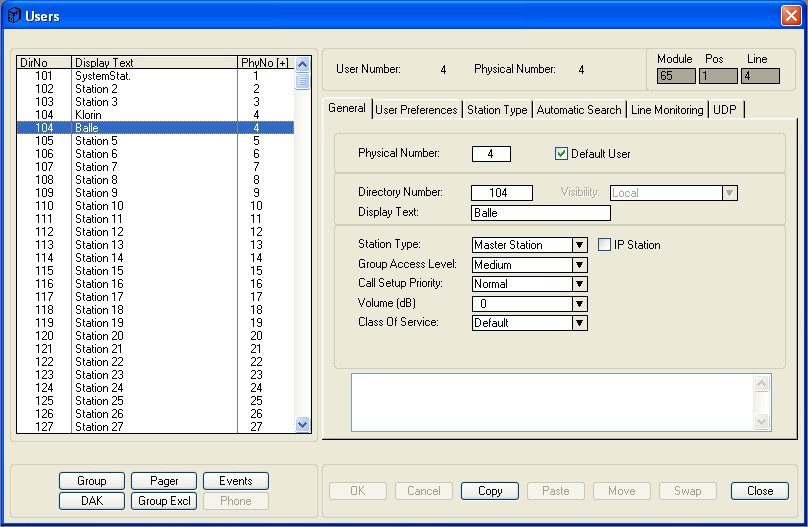Select the Automatic Search tab
The width and height of the screenshot is (808, 527).
(x=579, y=110)
